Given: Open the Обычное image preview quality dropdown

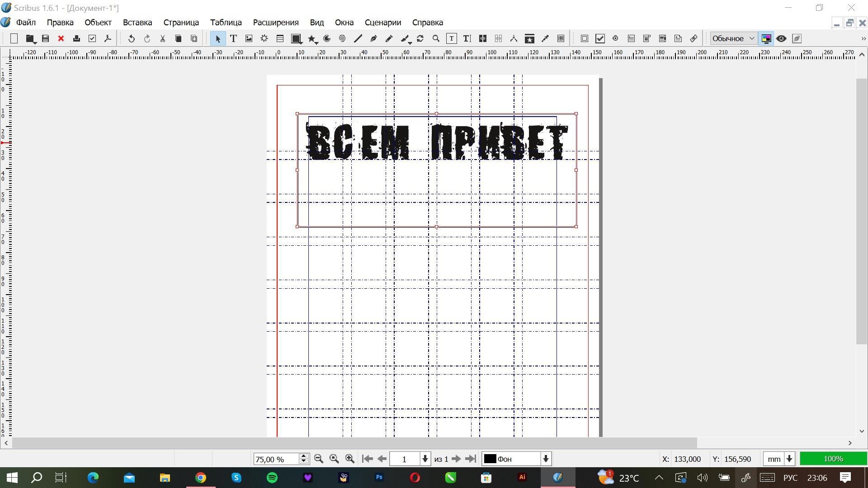Looking at the screenshot, I should pyautogui.click(x=733, y=38).
